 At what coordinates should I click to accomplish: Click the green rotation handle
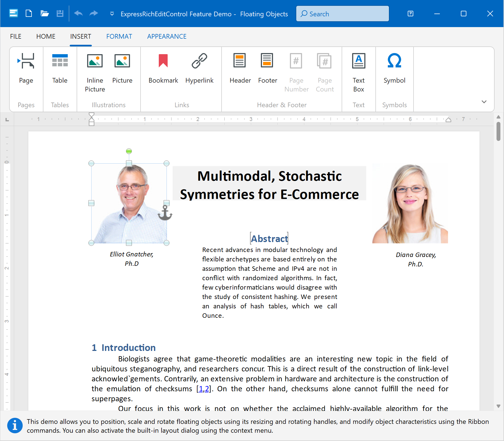tap(129, 151)
